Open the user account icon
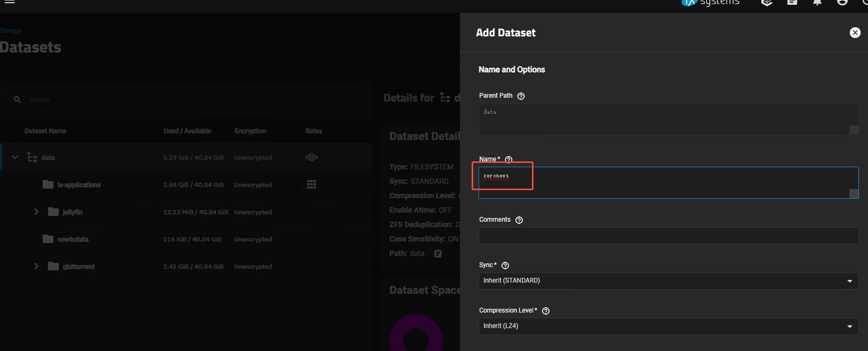This screenshot has width=868, height=351. coord(842,2)
